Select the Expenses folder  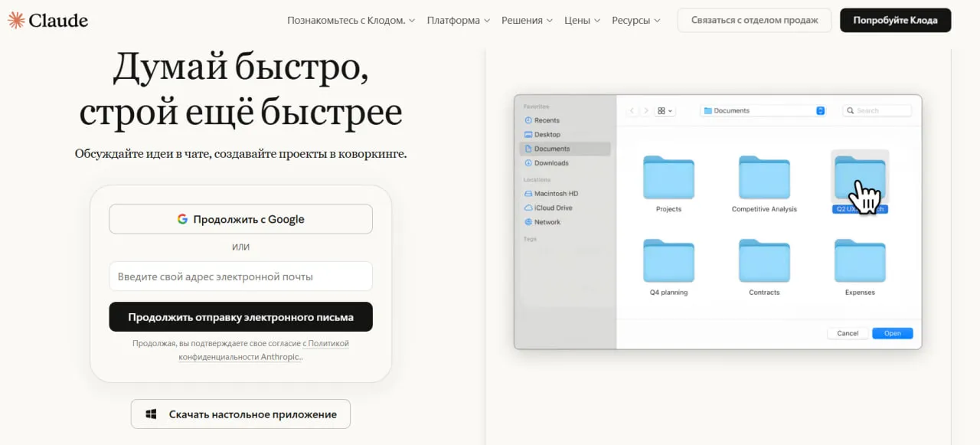860,267
